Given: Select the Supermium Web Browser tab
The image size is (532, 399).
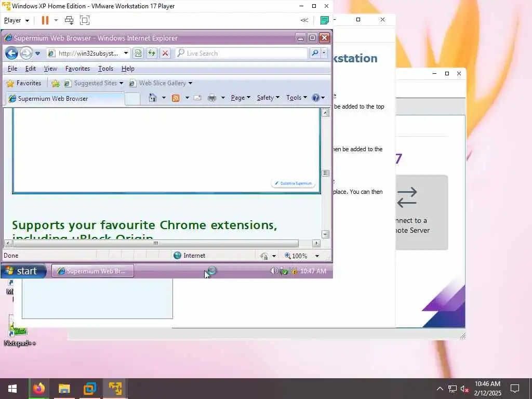Looking at the screenshot, I should pyautogui.click(x=65, y=98).
